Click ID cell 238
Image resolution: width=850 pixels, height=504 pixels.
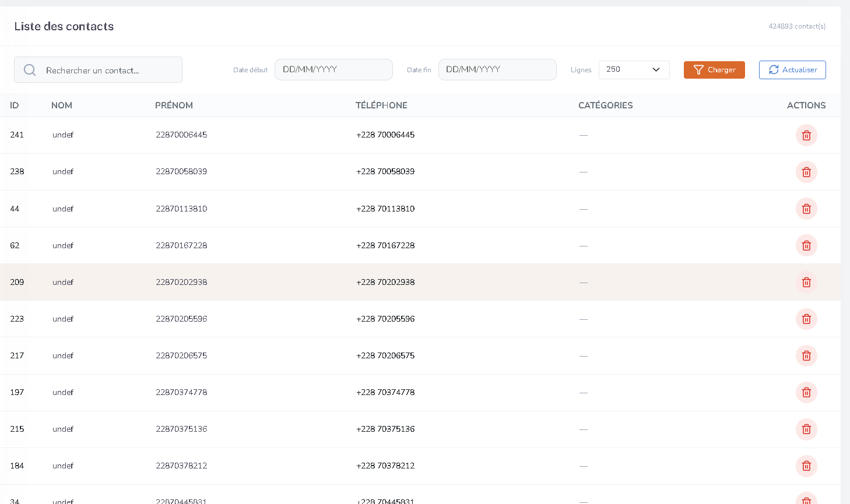17,171
